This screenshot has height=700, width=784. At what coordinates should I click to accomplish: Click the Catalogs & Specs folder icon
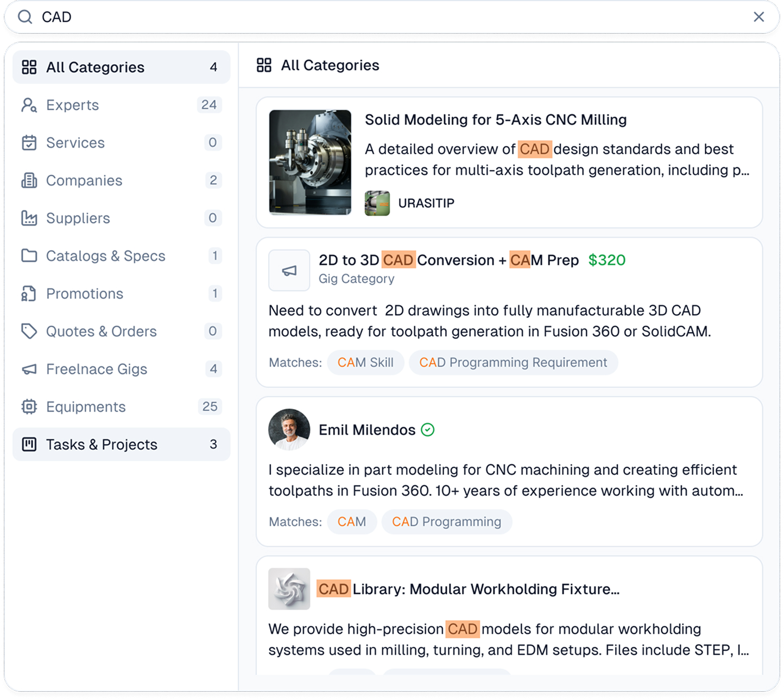[29, 256]
